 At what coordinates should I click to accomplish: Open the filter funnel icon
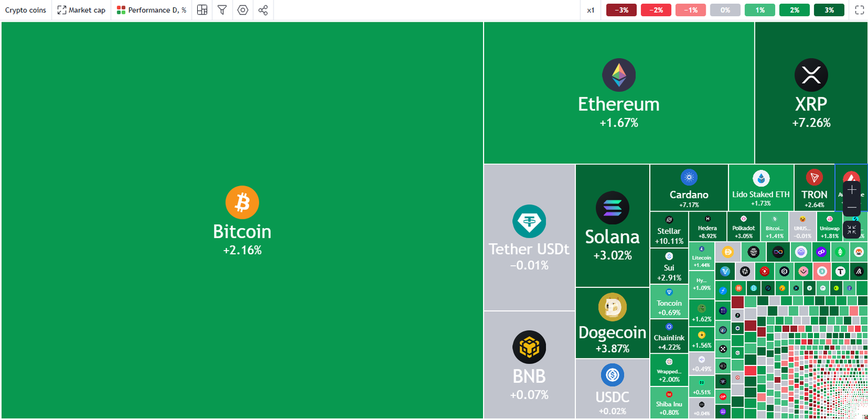click(x=222, y=10)
